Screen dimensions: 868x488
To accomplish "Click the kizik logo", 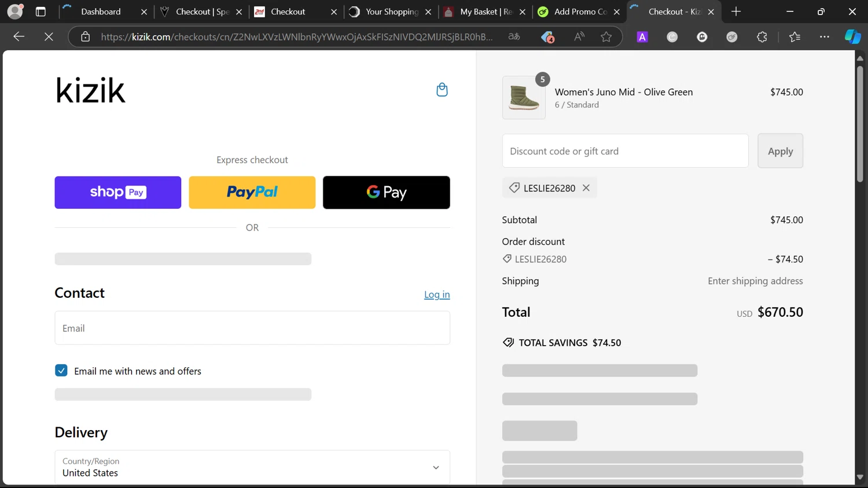I will pyautogui.click(x=90, y=90).
